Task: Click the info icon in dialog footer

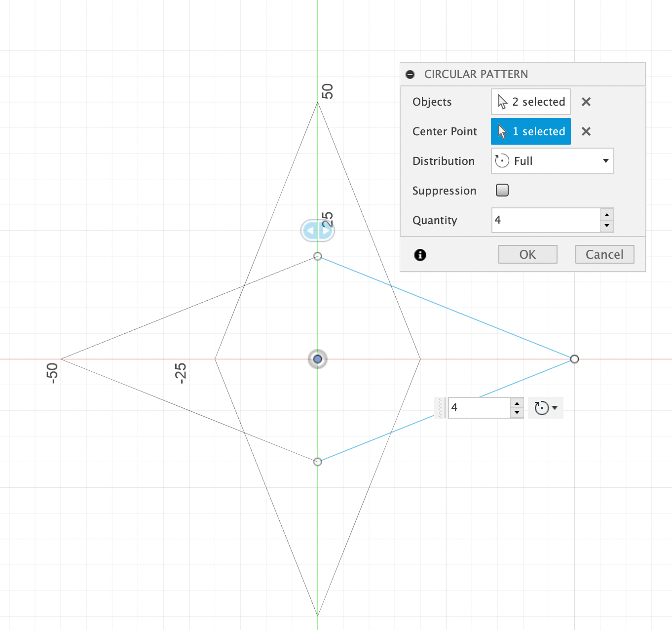Action: pyautogui.click(x=420, y=255)
